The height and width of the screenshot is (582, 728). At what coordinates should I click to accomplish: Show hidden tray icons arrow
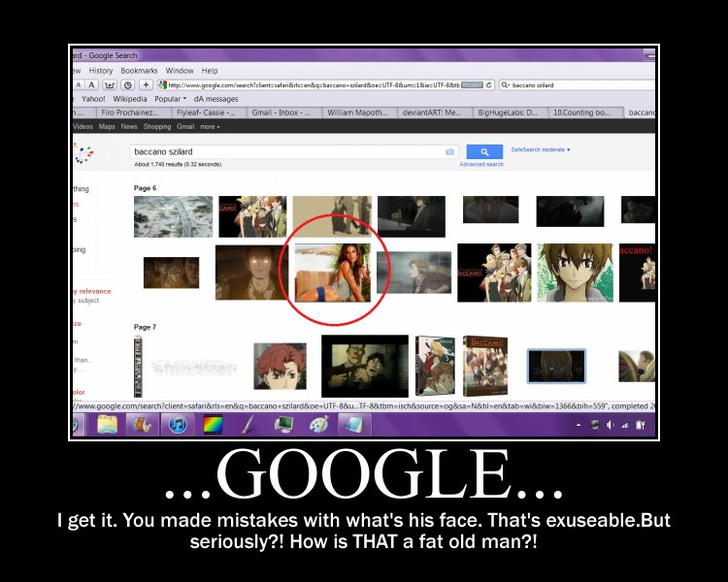579,425
